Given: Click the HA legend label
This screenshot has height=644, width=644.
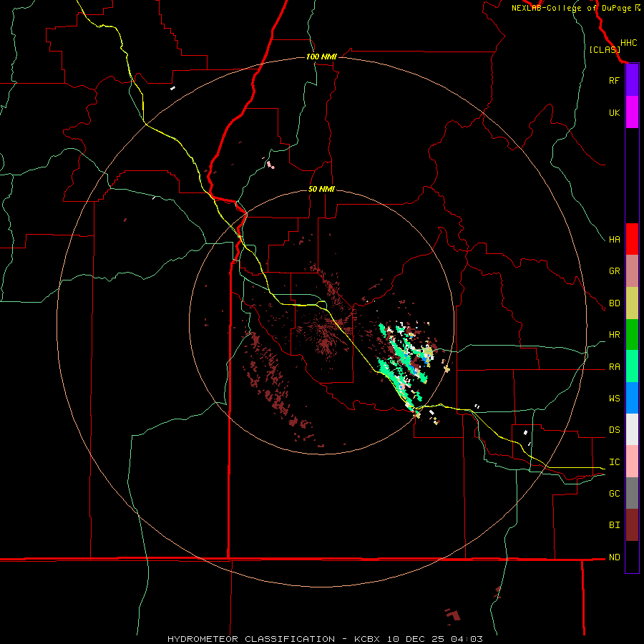Looking at the screenshot, I should tap(614, 239).
